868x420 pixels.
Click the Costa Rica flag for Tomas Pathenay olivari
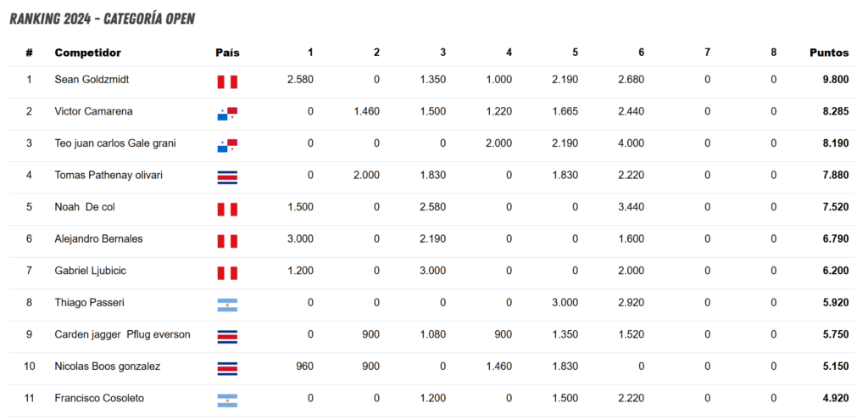click(227, 177)
